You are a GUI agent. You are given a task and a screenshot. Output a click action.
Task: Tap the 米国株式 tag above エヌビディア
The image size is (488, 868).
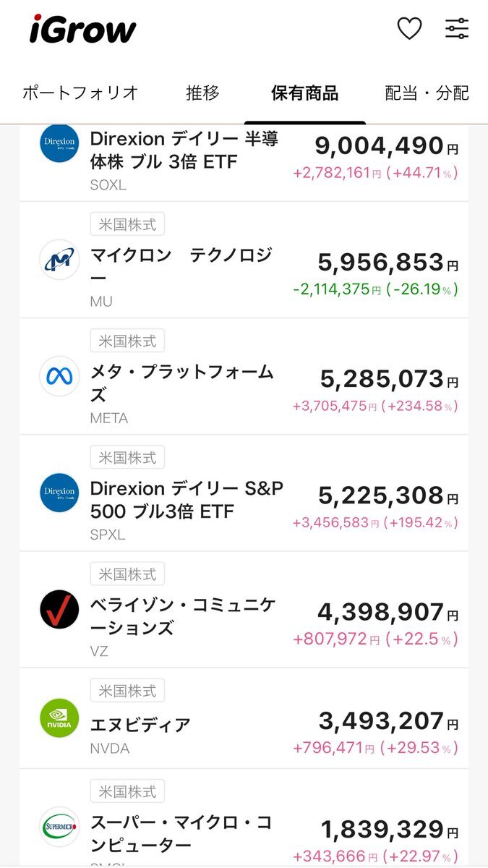coord(127,690)
